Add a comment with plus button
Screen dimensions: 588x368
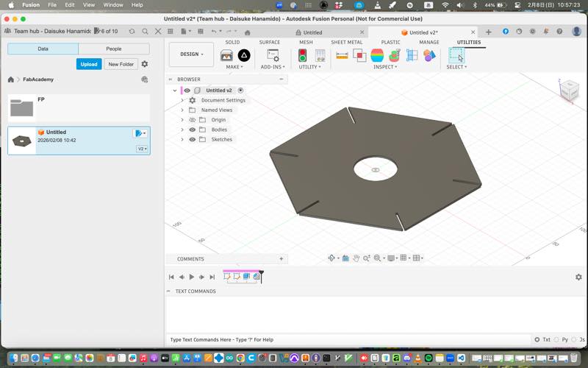(282, 259)
